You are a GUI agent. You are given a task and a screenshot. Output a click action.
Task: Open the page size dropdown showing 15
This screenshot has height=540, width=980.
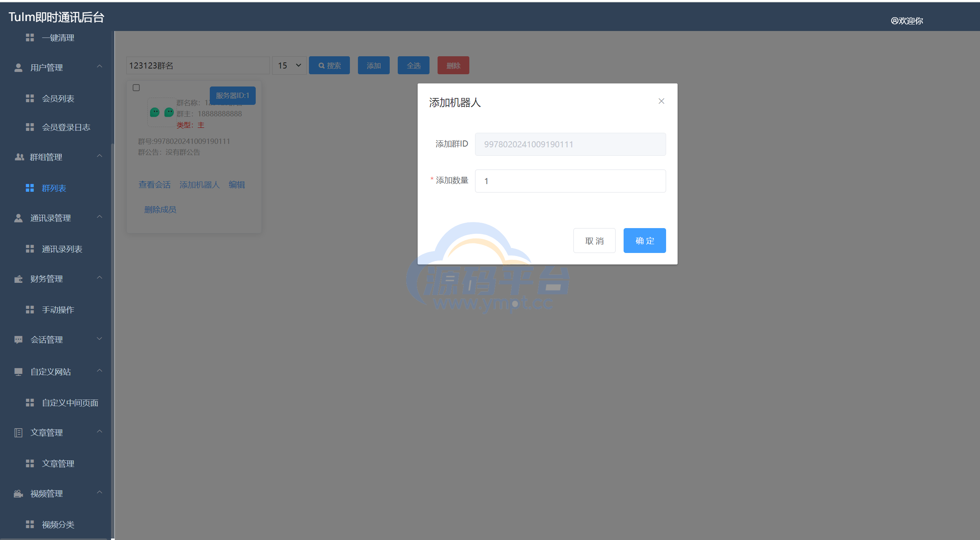pyautogui.click(x=289, y=65)
